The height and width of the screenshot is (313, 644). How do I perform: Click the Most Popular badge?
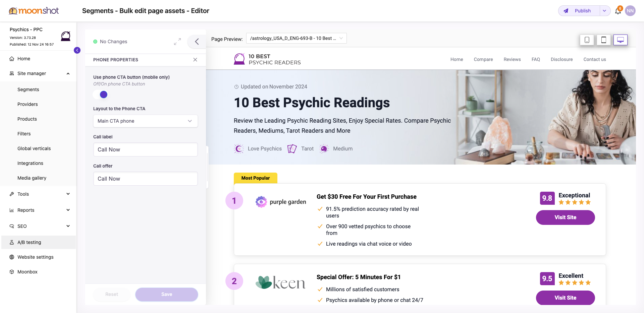click(256, 178)
